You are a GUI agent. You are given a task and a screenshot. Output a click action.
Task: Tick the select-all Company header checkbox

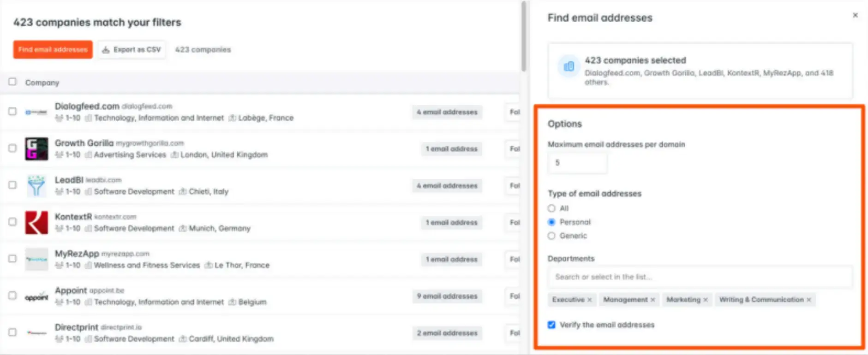12,82
